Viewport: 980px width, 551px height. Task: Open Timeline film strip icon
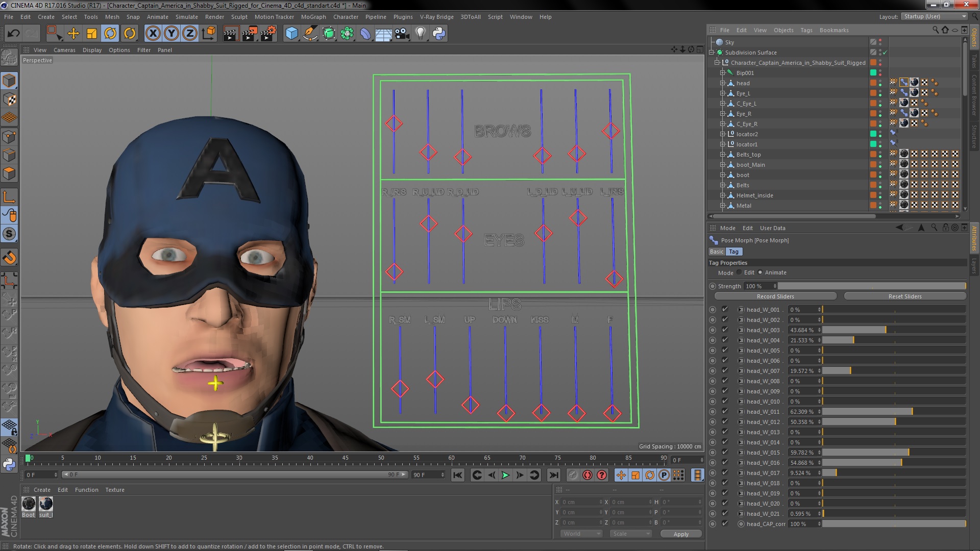click(x=697, y=475)
